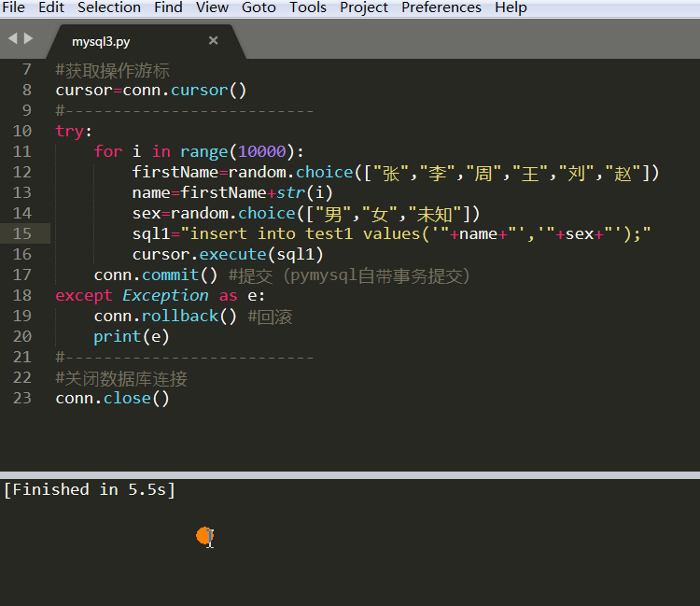
Task: Open the Selection menu
Action: pos(109,7)
